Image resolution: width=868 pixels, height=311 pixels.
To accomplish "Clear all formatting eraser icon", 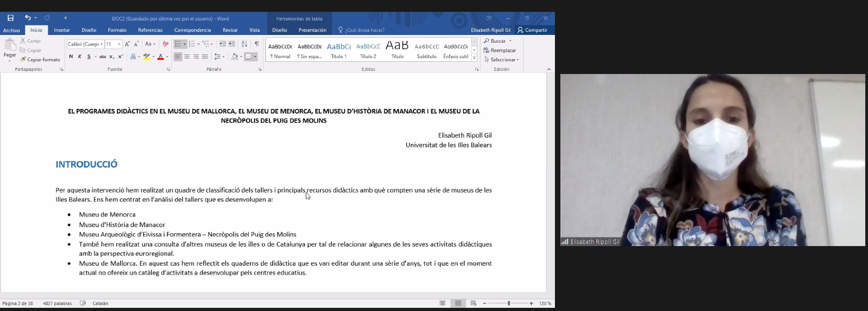I will click(165, 44).
